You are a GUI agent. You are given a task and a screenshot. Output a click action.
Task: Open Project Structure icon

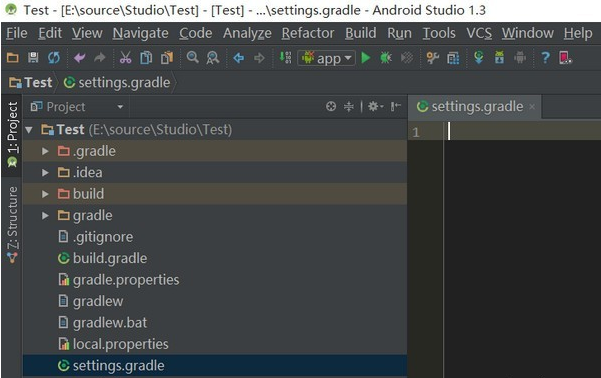coord(453,58)
